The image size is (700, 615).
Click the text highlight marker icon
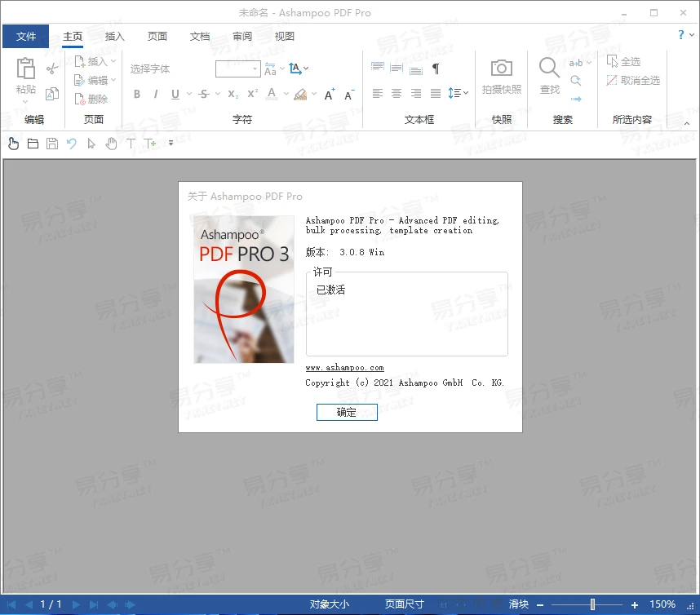300,94
